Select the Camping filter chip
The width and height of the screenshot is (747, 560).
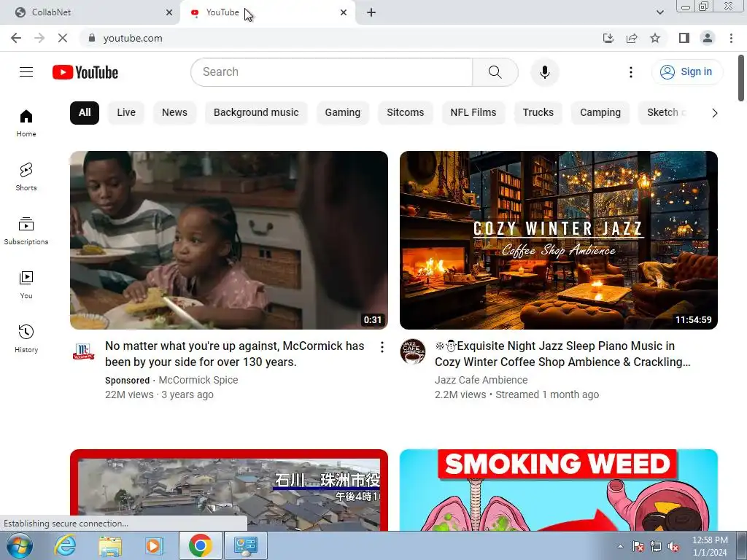[x=600, y=113]
